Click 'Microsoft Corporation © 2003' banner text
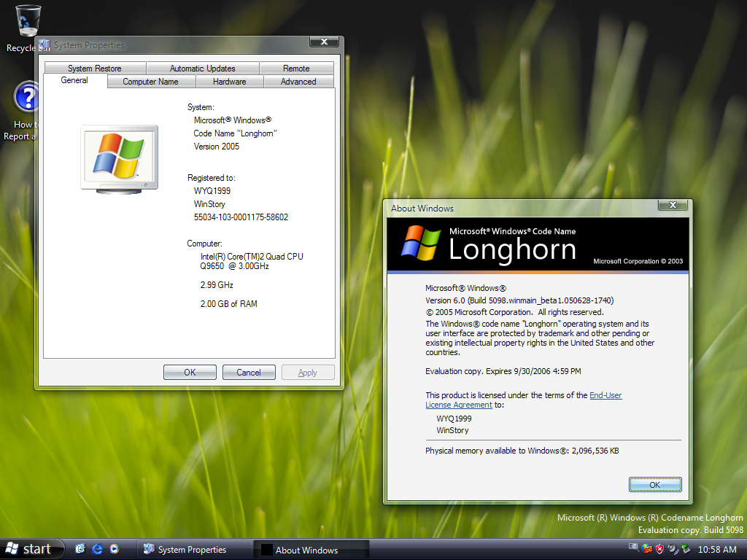 (638, 262)
